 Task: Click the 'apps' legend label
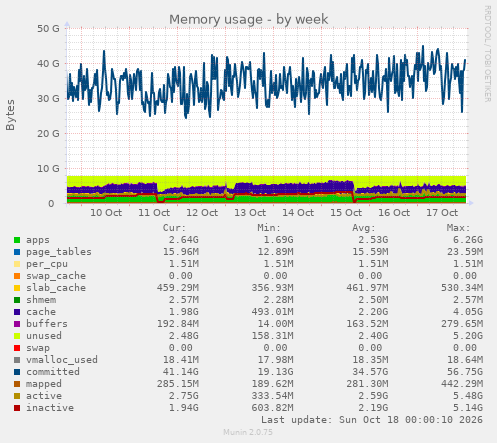[x=38, y=240]
